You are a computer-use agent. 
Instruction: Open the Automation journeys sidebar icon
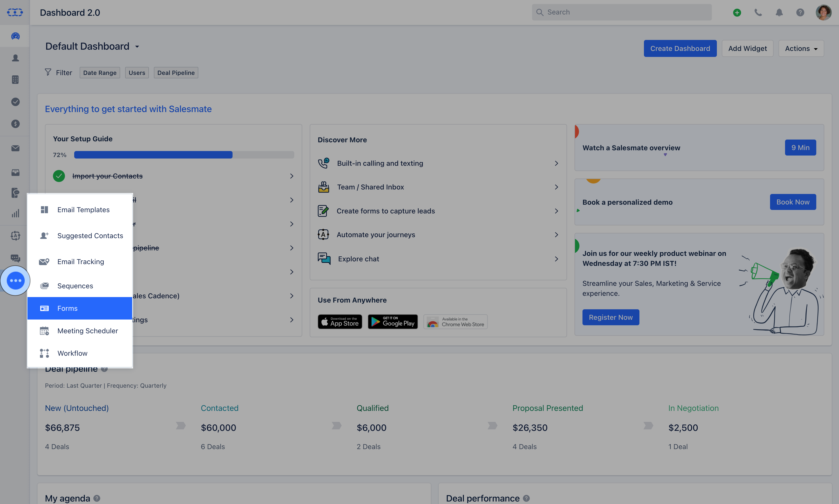15,235
